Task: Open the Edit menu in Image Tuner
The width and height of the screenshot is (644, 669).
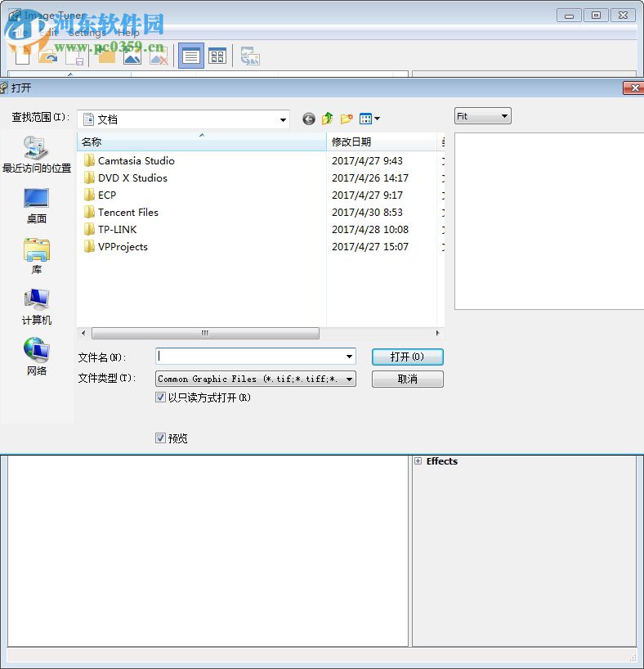Action: [x=47, y=33]
